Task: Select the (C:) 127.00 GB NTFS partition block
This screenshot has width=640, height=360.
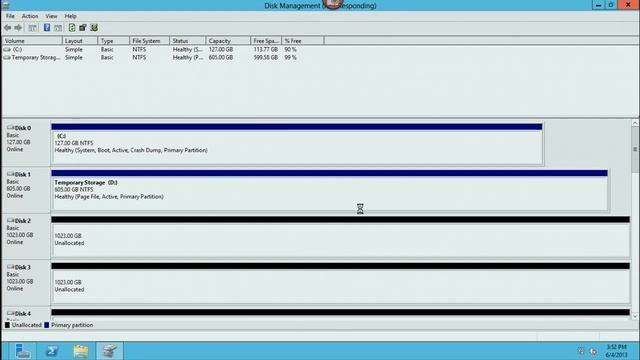Action: click(297, 144)
